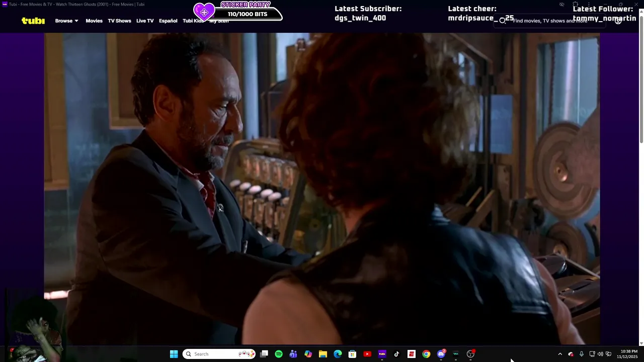Launch Copilot from the taskbar
The image size is (644, 362).
(308, 354)
